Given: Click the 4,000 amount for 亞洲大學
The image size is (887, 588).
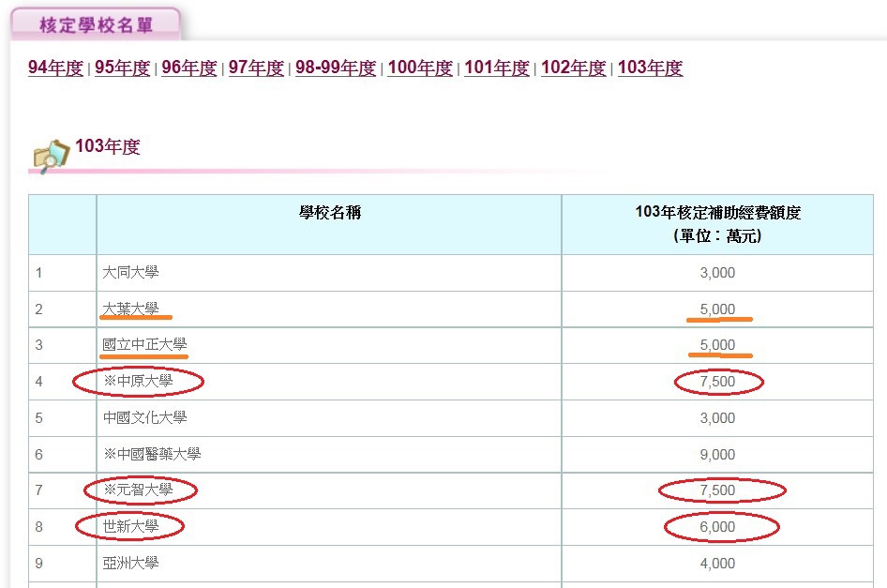Looking at the screenshot, I should (717, 564).
